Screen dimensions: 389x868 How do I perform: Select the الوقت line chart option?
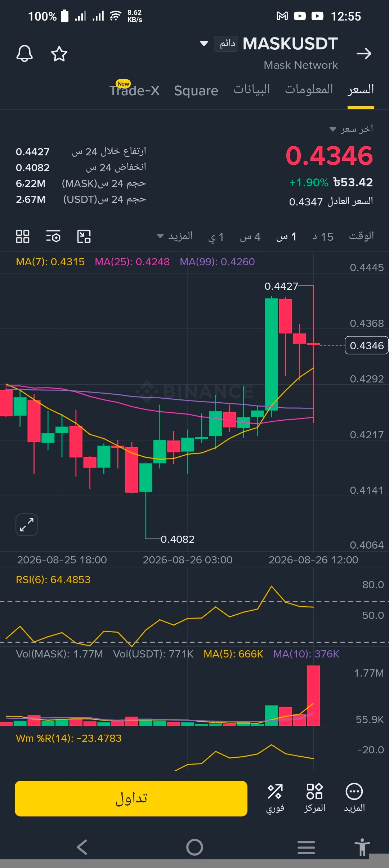[x=361, y=236]
